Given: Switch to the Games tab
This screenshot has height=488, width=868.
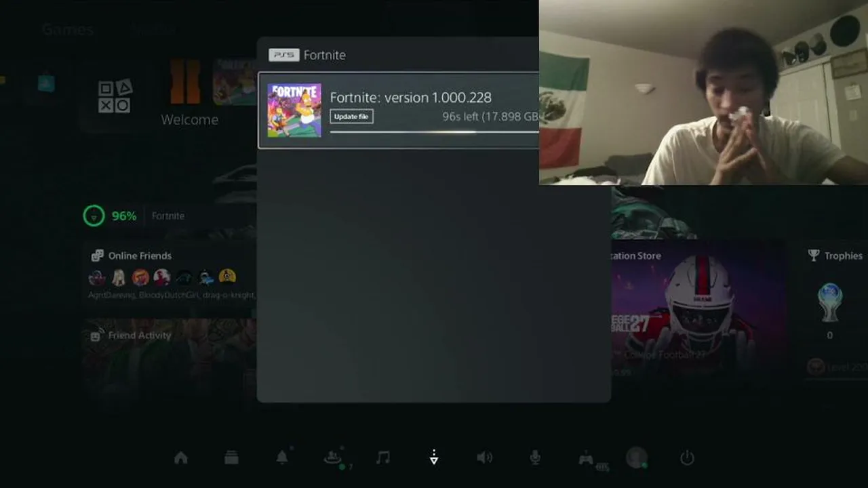Looking at the screenshot, I should click(x=67, y=29).
